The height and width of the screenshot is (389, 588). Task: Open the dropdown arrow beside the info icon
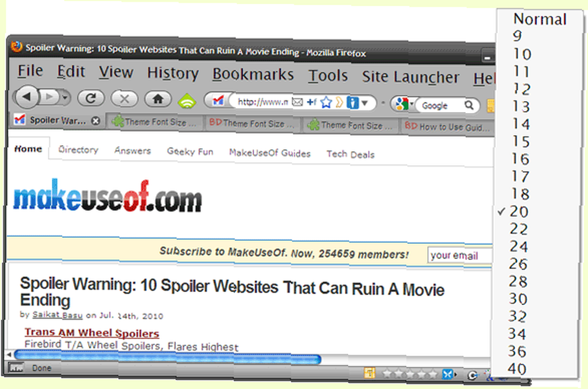click(365, 103)
